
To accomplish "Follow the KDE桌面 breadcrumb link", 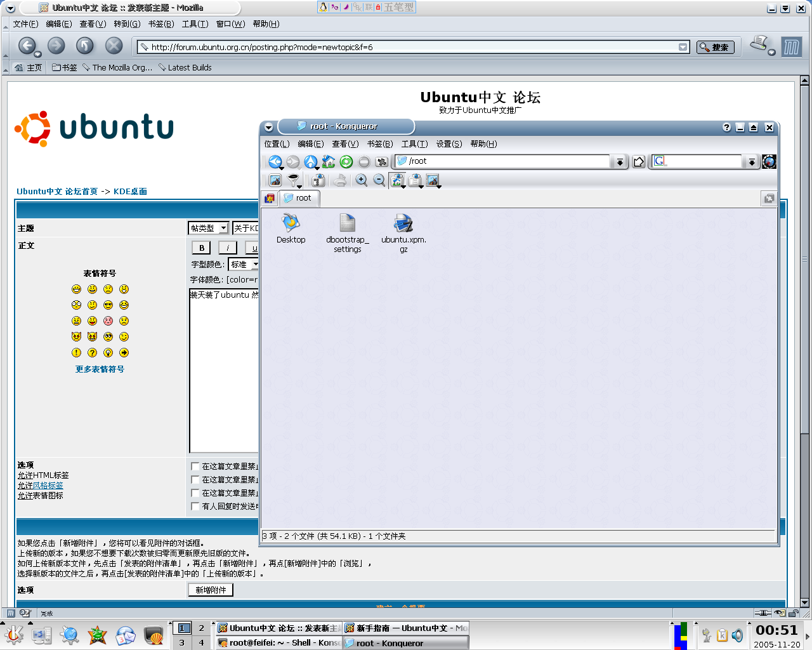I will [130, 191].
